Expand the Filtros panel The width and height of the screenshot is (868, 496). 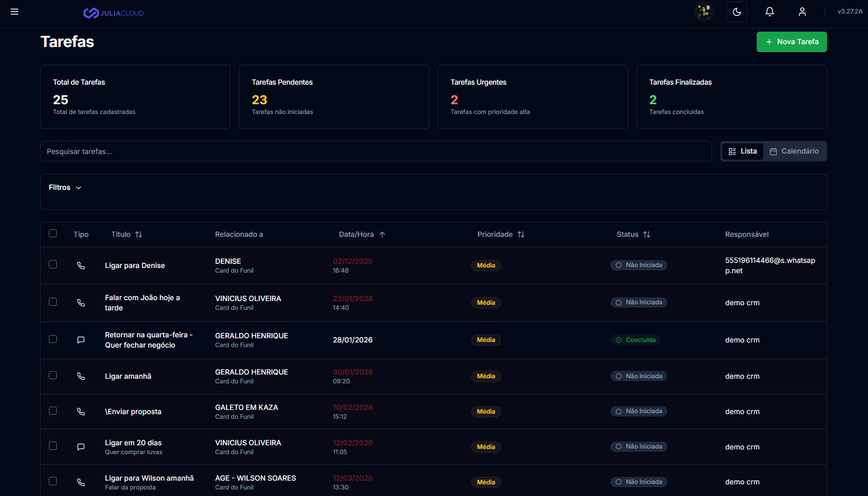65,188
